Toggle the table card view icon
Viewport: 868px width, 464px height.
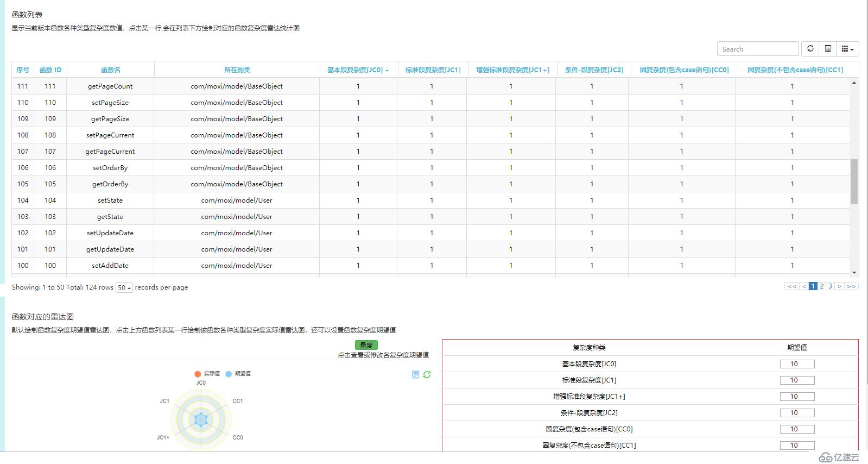828,49
